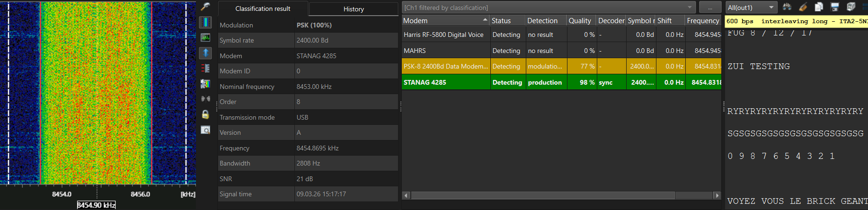Select the STANAG 4285 modem row
The width and height of the screenshot is (868, 210).
point(445,82)
